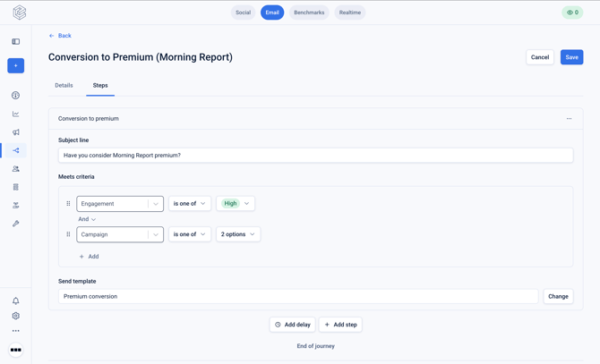Click the green eye counter badge
Image resolution: width=600 pixels, height=364 pixels.
coord(572,13)
